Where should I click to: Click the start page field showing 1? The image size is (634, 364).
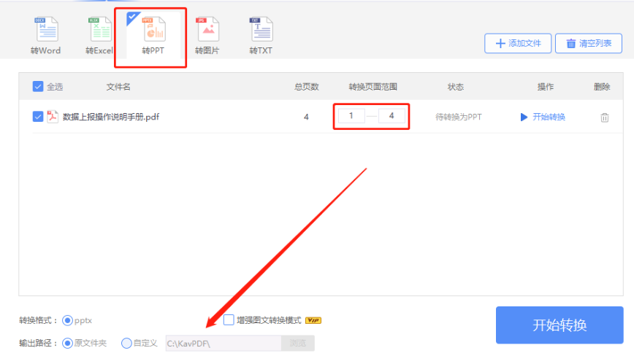(x=351, y=115)
